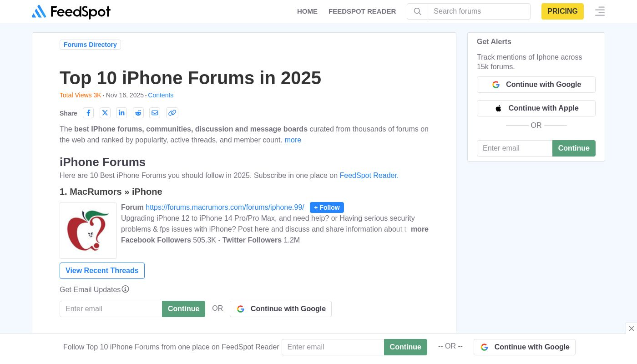Viewport: 637px width, 364px height.
Task: Share via the X (Twitter) icon
Action: coord(105,113)
